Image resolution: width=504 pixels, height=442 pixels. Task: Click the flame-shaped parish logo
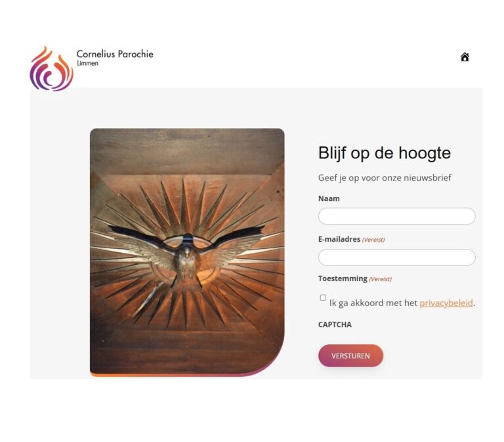52,69
